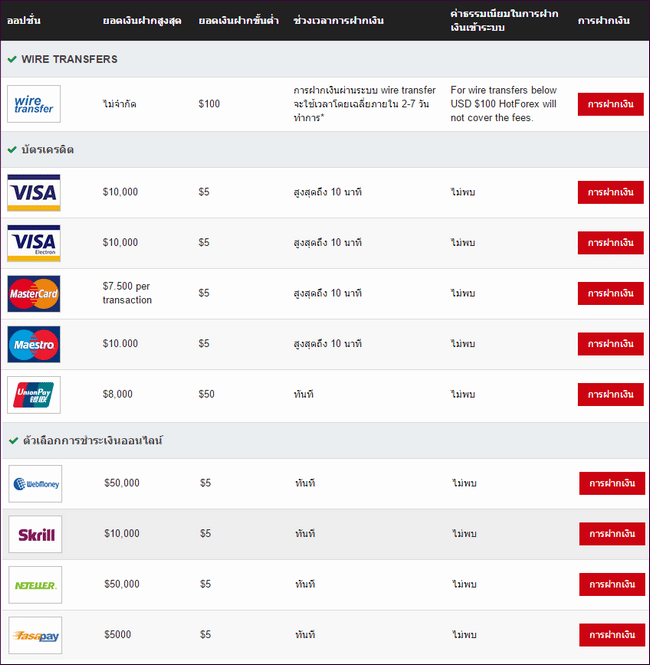Click deposit button for UnionPay row
Image resolution: width=650 pixels, height=665 pixels.
[x=610, y=394]
